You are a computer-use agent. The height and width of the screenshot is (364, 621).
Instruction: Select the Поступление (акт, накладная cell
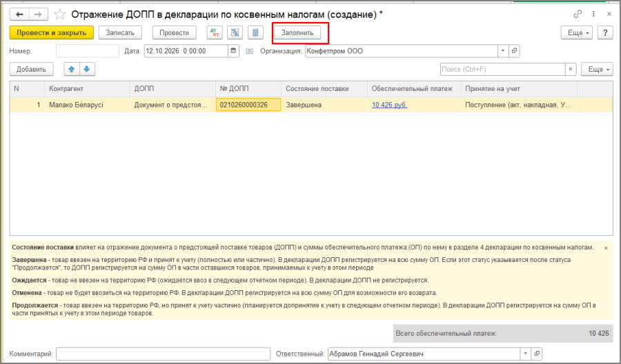point(519,105)
